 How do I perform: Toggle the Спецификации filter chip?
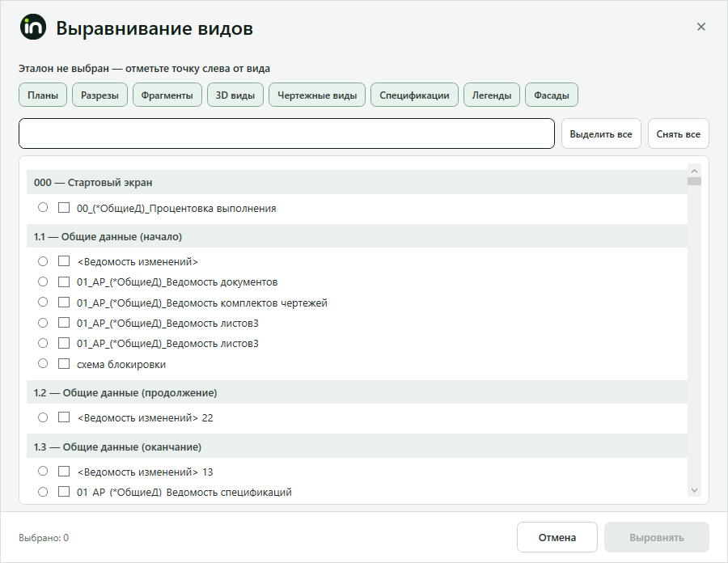click(415, 95)
